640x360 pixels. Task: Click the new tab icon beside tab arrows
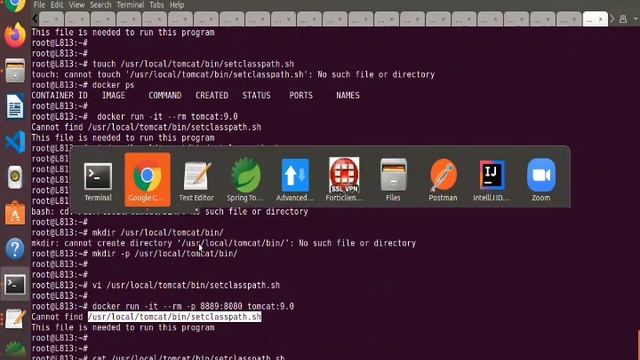pos(623,19)
